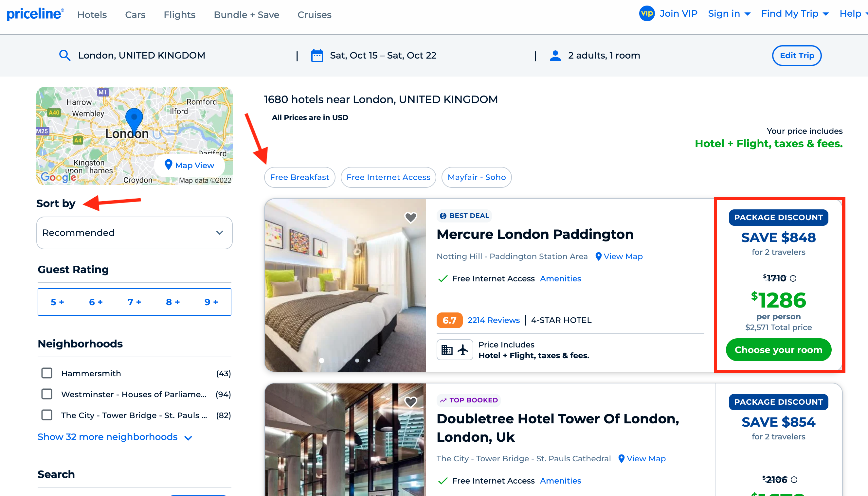Go to the Cruises tab
This screenshot has height=496, width=868.
point(314,15)
